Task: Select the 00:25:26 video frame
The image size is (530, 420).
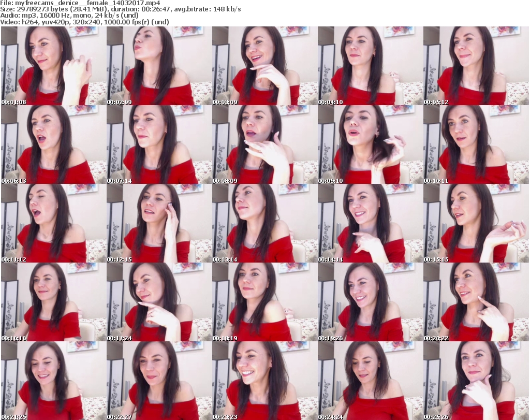Action: pyautogui.click(x=476, y=381)
